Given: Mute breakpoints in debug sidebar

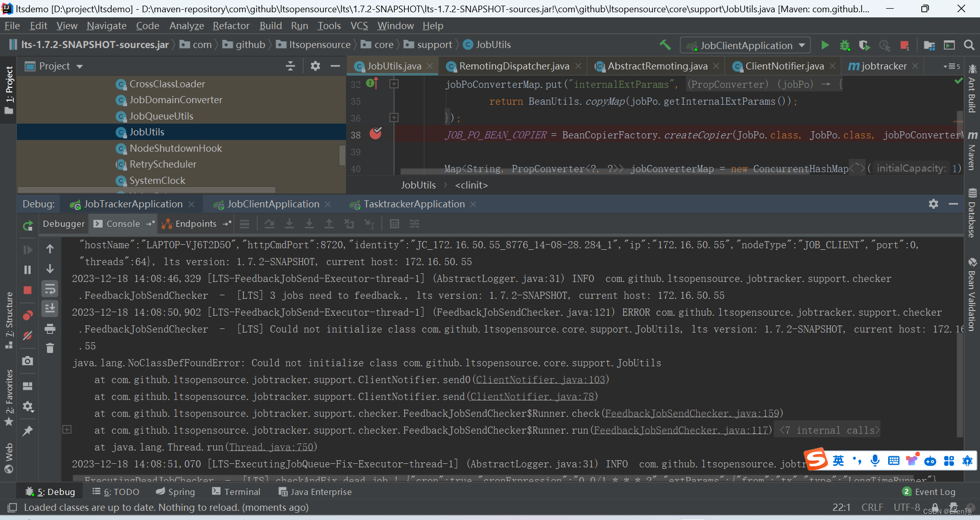Looking at the screenshot, I should [x=28, y=336].
